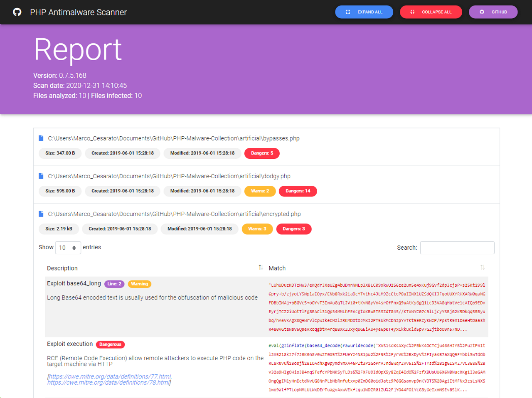Expand all report entries
Screen dimensions: 532x398
tap(364, 12)
